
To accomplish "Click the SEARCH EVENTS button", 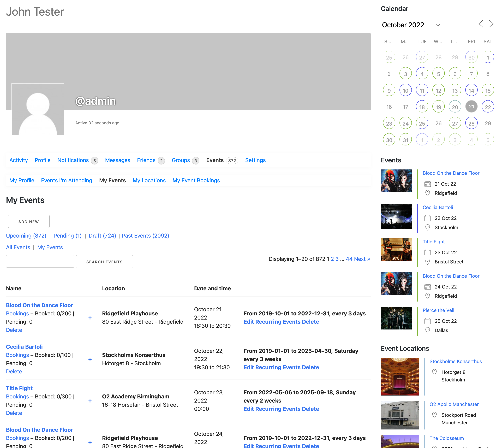I will click(x=104, y=262).
